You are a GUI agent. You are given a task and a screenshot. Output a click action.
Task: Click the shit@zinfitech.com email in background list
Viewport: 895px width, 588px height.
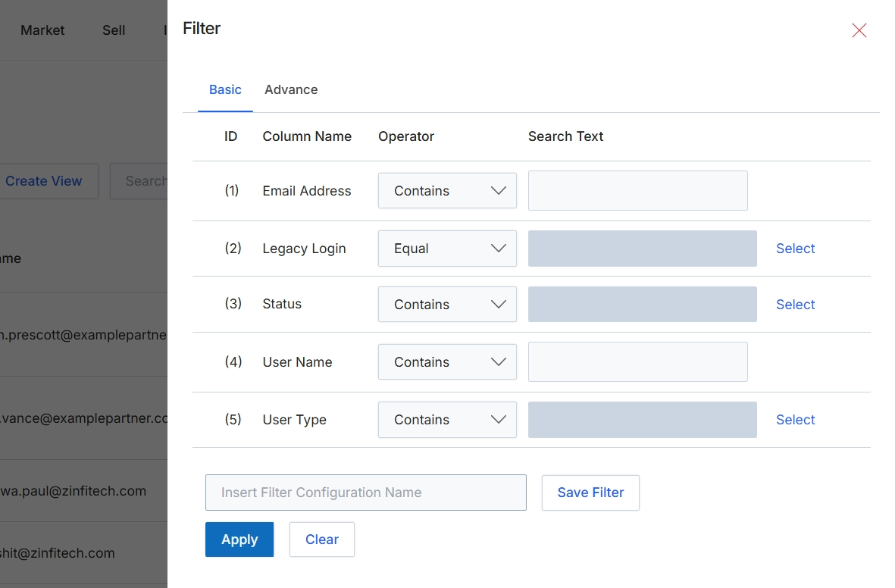tap(57, 553)
